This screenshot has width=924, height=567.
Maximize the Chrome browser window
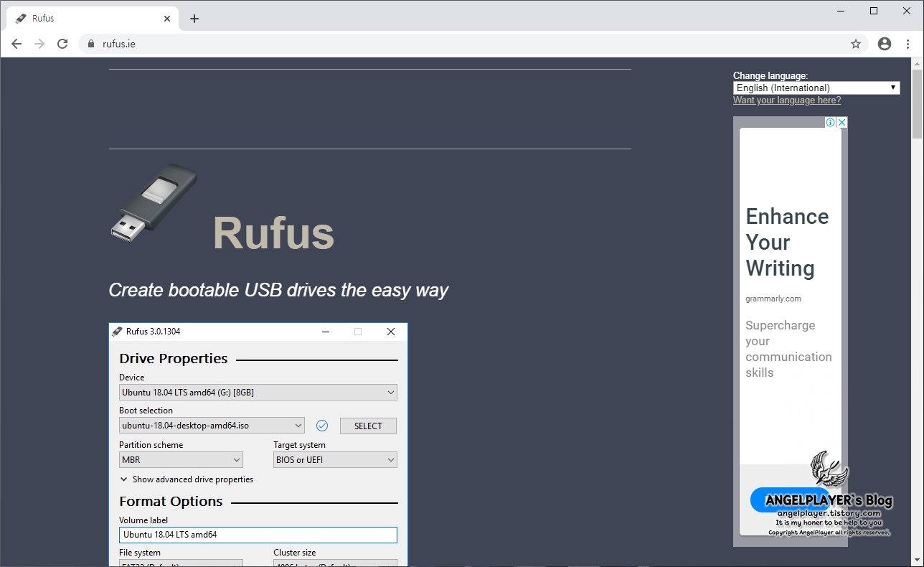874,11
